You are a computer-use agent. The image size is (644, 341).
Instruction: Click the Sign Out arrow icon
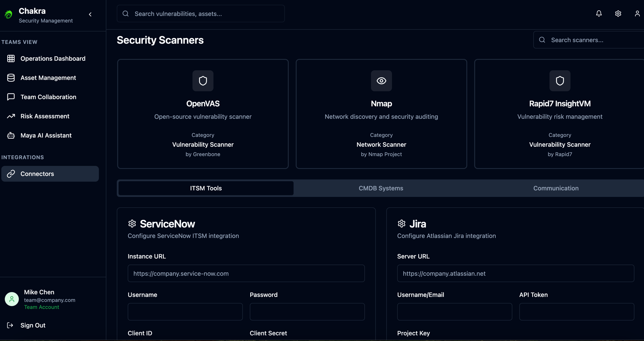coord(10,325)
